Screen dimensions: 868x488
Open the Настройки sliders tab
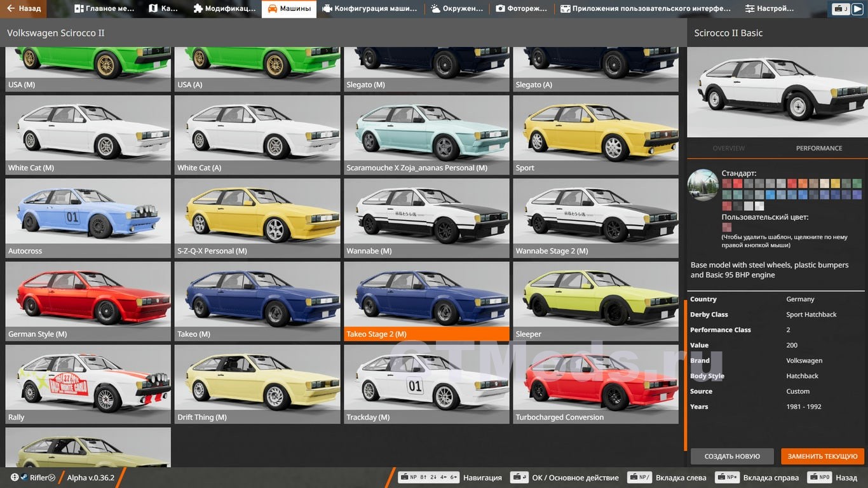[x=770, y=9]
